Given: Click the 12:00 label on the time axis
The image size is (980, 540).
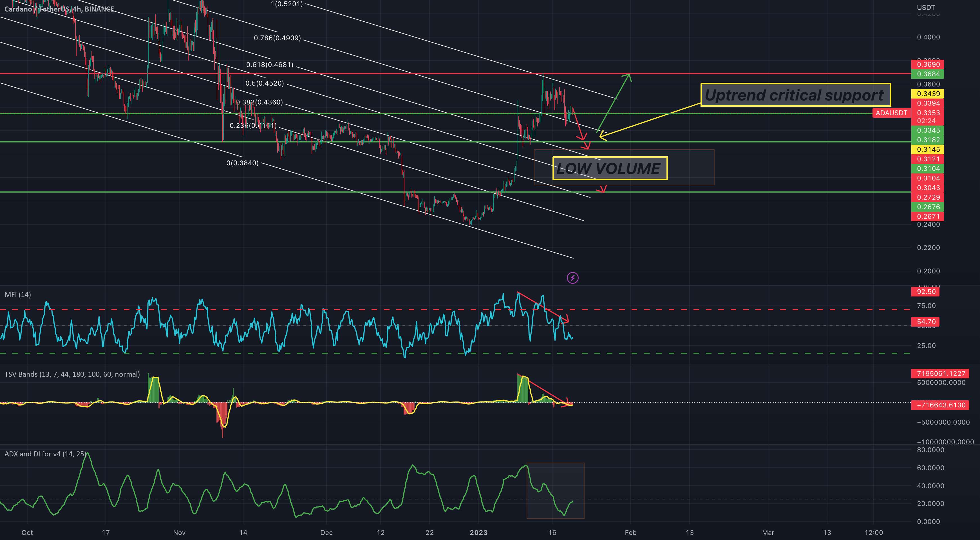Looking at the screenshot, I should tap(874, 533).
